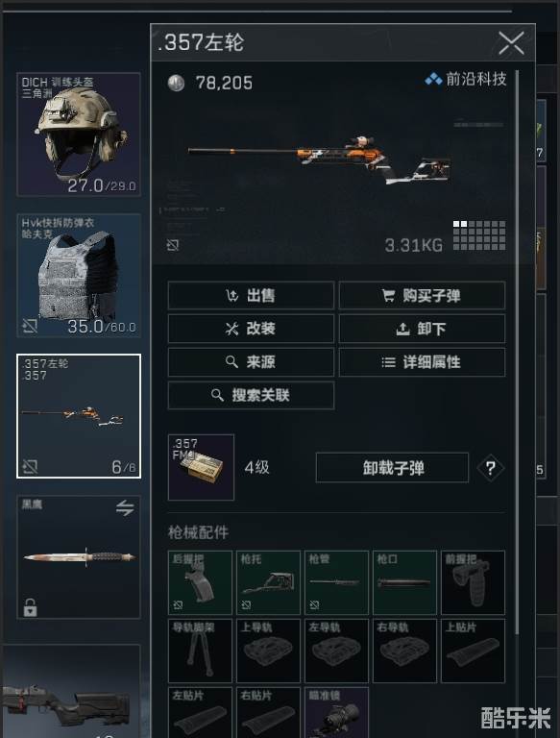Click the 购买子弹 buy ammo button
Screen dimensions: 560x738
[422, 296]
